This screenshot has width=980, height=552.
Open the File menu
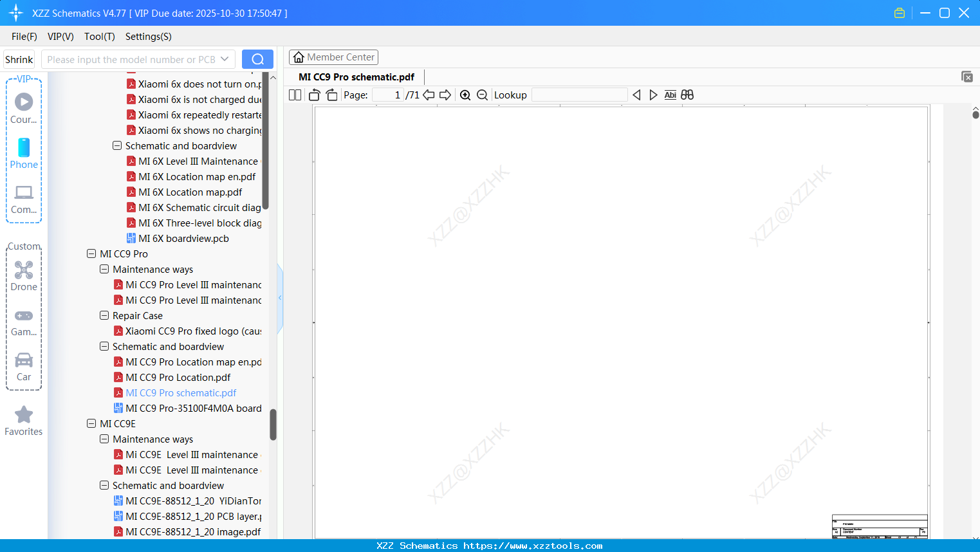[24, 37]
